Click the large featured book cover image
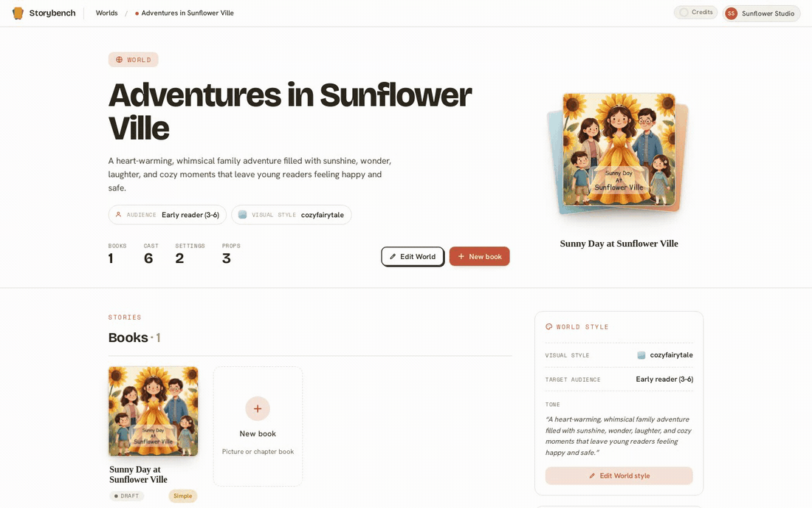The image size is (812, 508). pos(619,150)
